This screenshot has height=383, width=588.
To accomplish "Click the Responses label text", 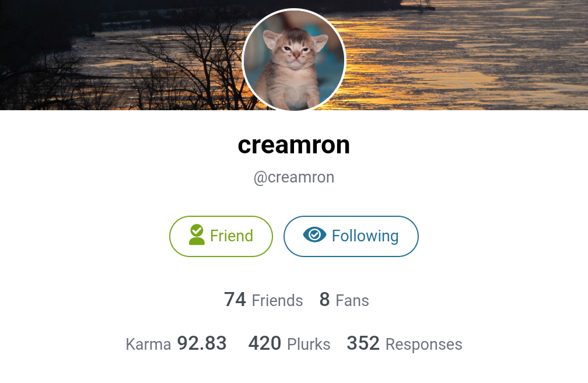I will (423, 345).
